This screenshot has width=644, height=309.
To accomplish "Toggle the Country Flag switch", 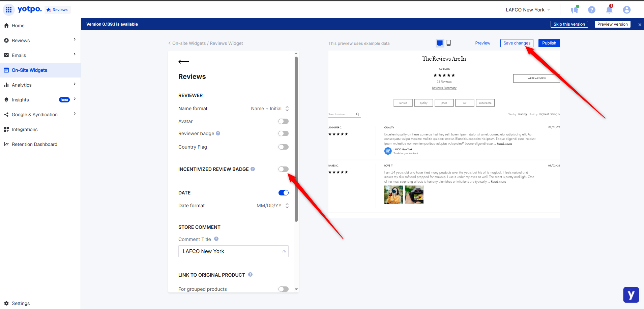I will click(x=284, y=147).
